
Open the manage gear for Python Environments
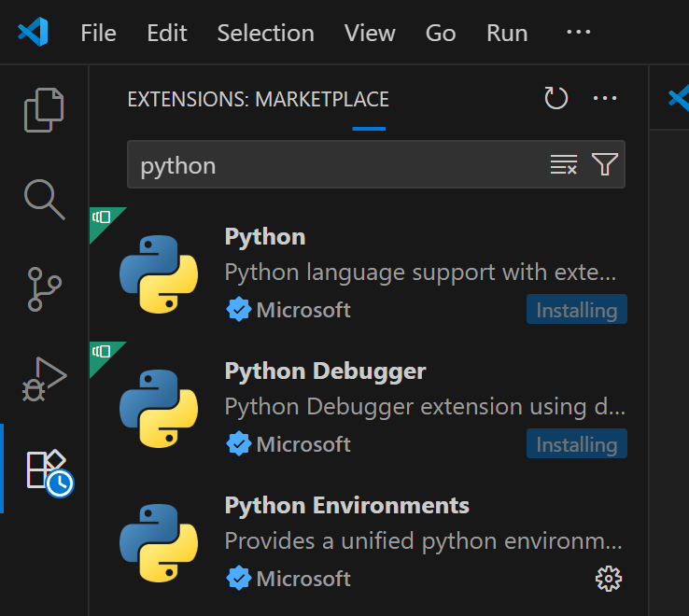609,579
